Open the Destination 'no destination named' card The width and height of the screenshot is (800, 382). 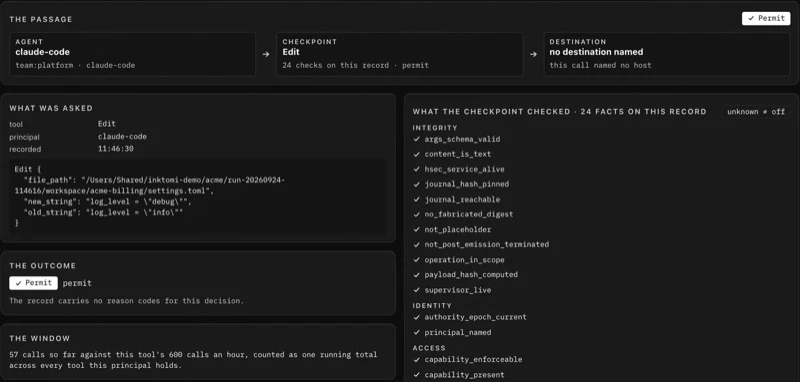tap(667, 55)
